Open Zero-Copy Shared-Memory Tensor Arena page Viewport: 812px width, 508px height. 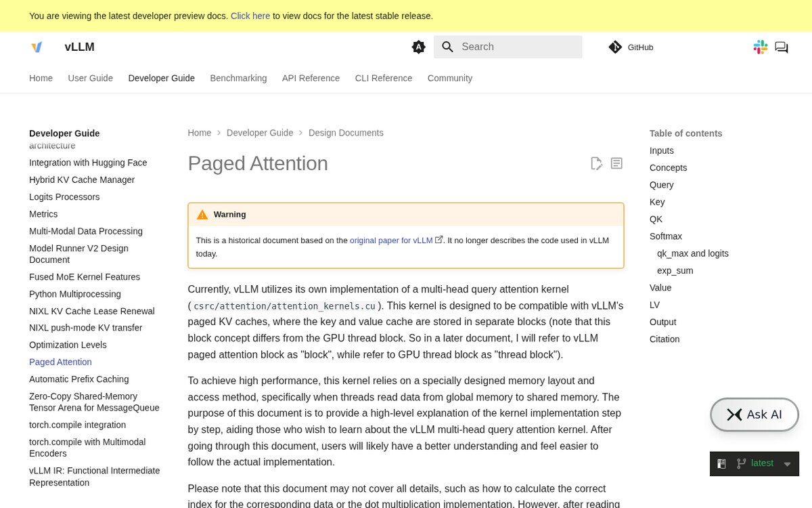pyautogui.click(x=94, y=402)
